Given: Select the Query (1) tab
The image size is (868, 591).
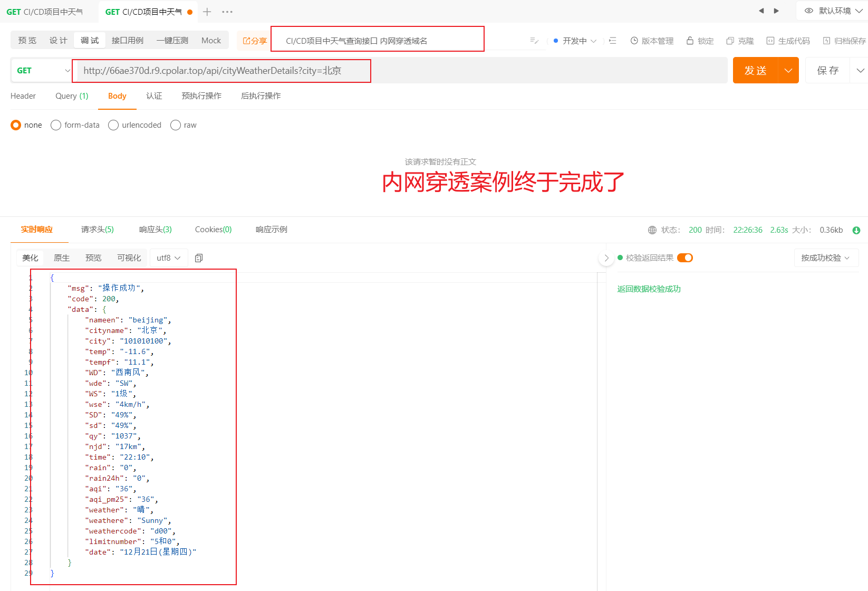Looking at the screenshot, I should (72, 96).
